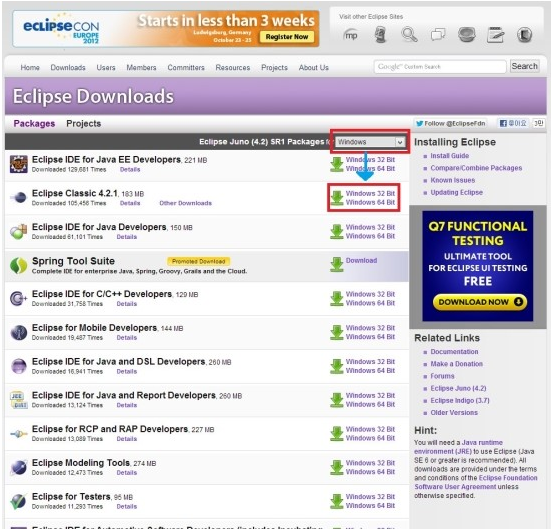This screenshot has width=554, height=532.
Task: Download Eclipse Classic Windows 64 Bit
Action: tap(370, 202)
